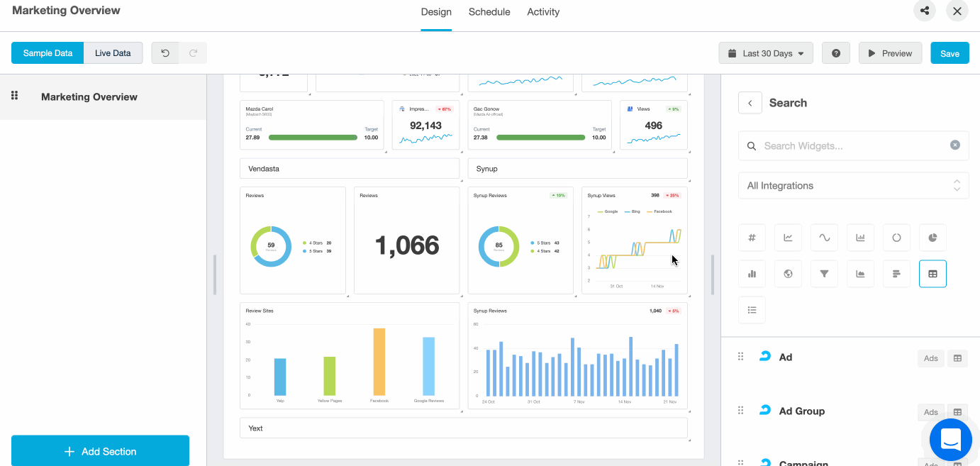
Task: Switch to the Schedule tab
Action: click(x=489, y=11)
